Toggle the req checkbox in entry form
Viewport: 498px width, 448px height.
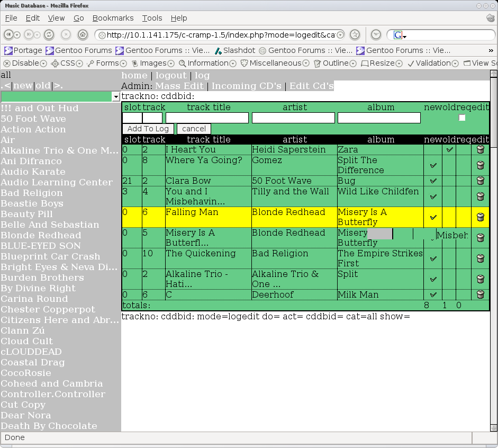pyautogui.click(x=462, y=118)
